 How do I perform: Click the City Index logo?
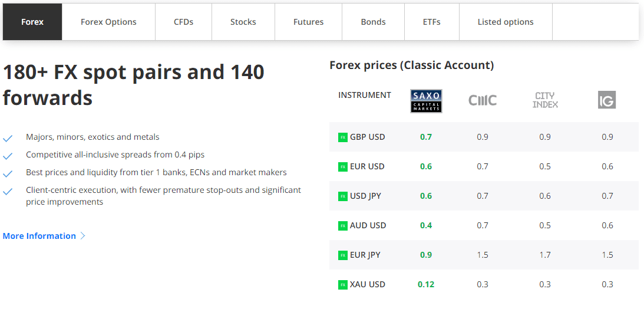pos(545,100)
